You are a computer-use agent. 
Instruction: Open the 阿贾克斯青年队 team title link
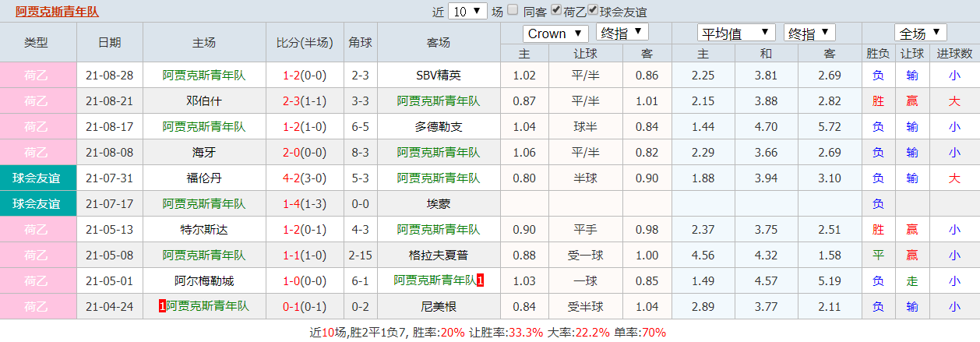click(x=58, y=12)
